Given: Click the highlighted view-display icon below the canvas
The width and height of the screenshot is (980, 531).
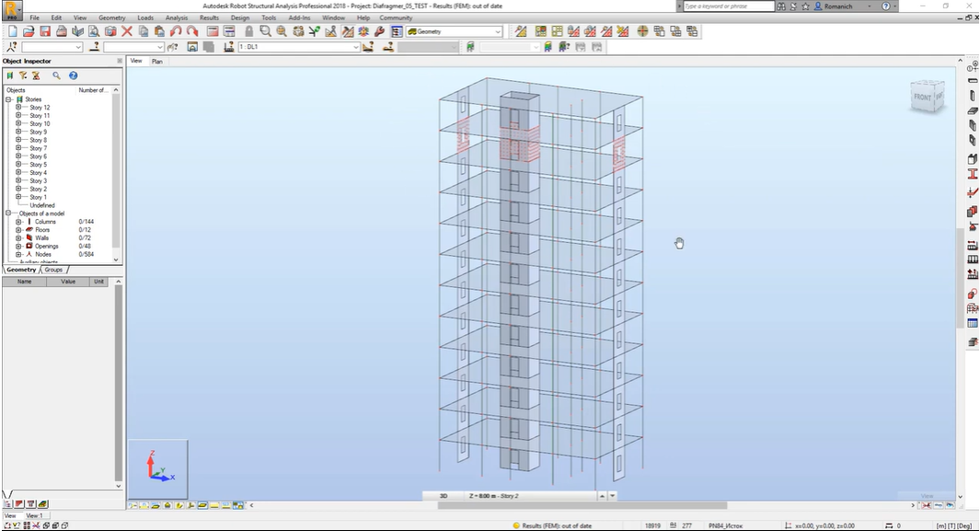Looking at the screenshot, I should tap(202, 505).
